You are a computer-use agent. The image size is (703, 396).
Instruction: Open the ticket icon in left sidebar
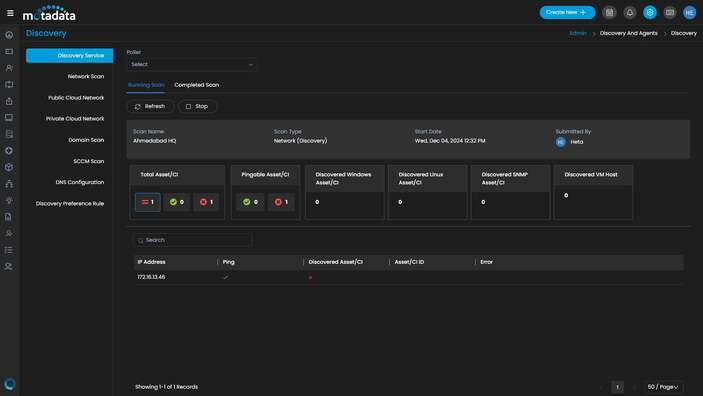(x=9, y=52)
